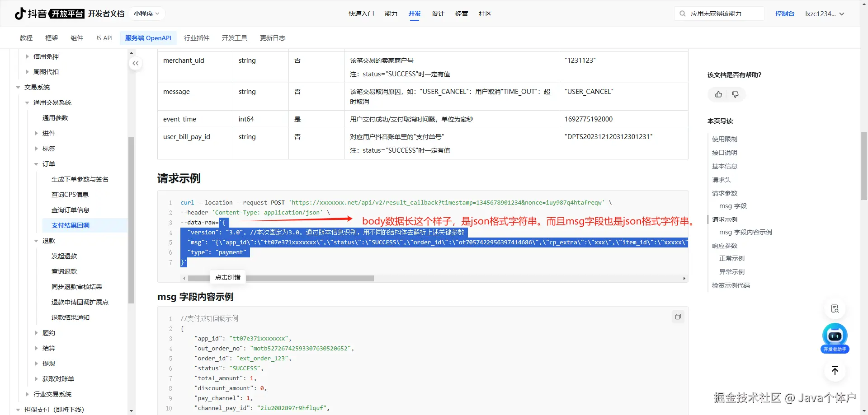
Task: Switch to the JS API tab
Action: (104, 38)
